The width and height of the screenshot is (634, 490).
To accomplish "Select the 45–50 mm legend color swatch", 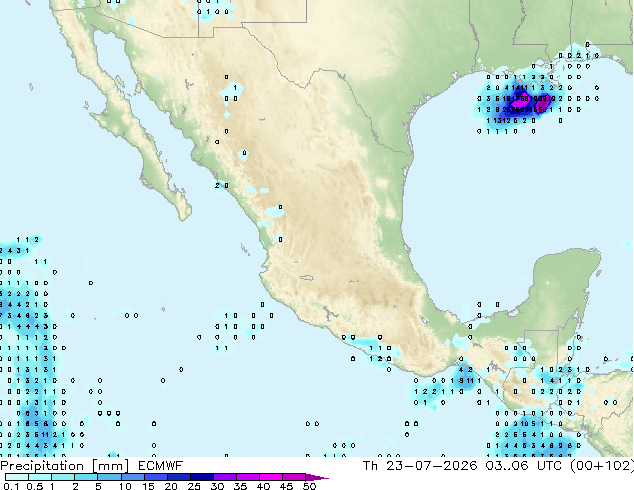I will tap(294, 477).
